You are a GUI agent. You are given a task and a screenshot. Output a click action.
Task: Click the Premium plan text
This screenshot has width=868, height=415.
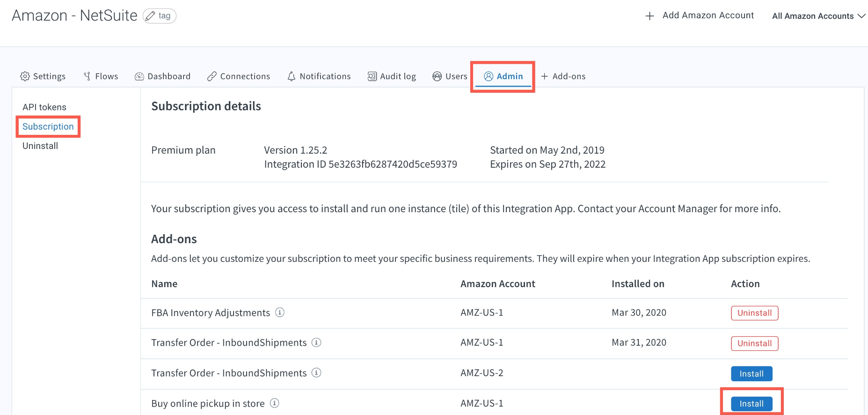[183, 150]
